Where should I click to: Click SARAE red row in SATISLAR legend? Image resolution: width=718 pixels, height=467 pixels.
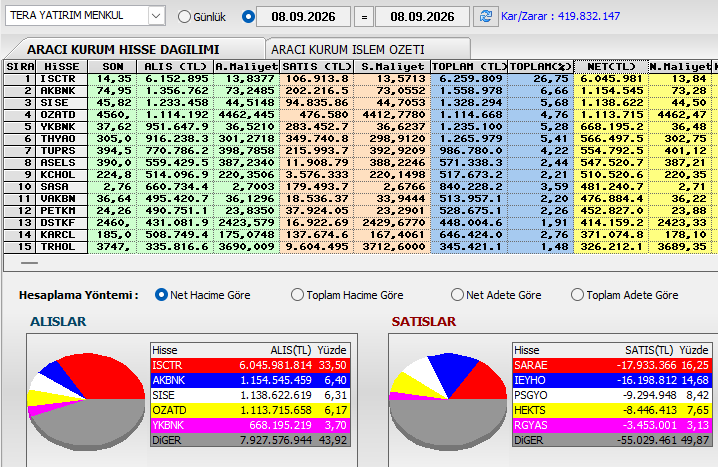click(x=612, y=365)
